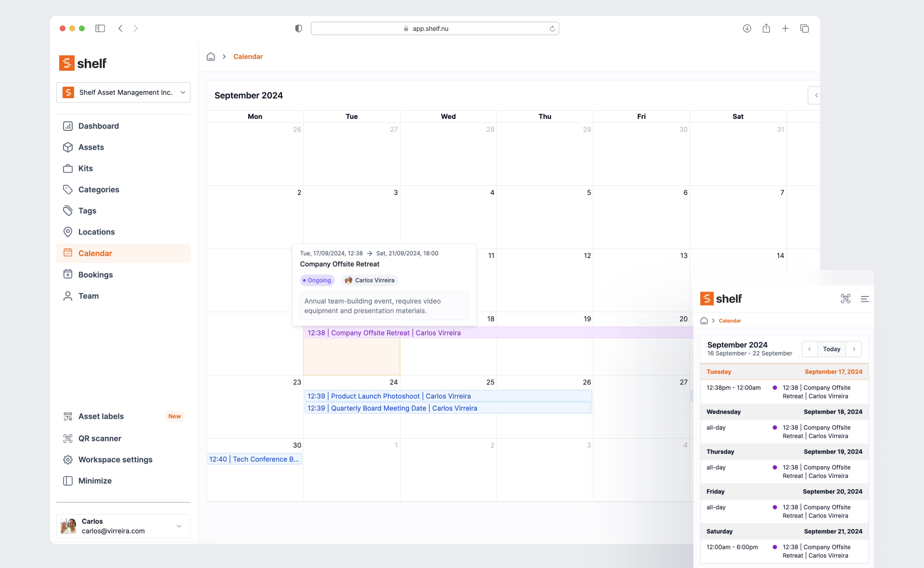Click the Today button
Screen dimensions: 924x568
coord(831,349)
